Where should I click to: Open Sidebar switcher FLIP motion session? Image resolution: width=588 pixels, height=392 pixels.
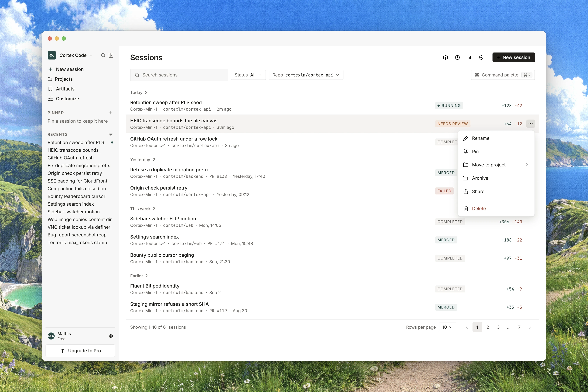pyautogui.click(x=332, y=222)
